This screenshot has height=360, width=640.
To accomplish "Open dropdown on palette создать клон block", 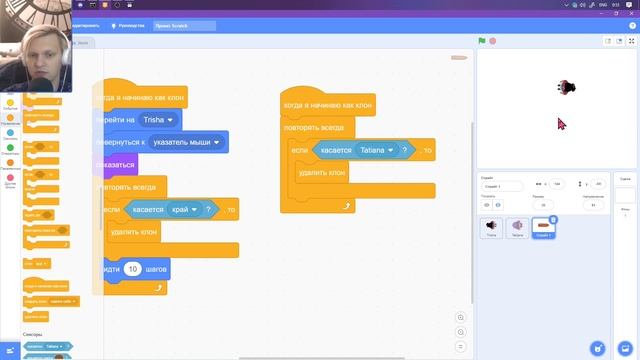I will tap(62, 302).
